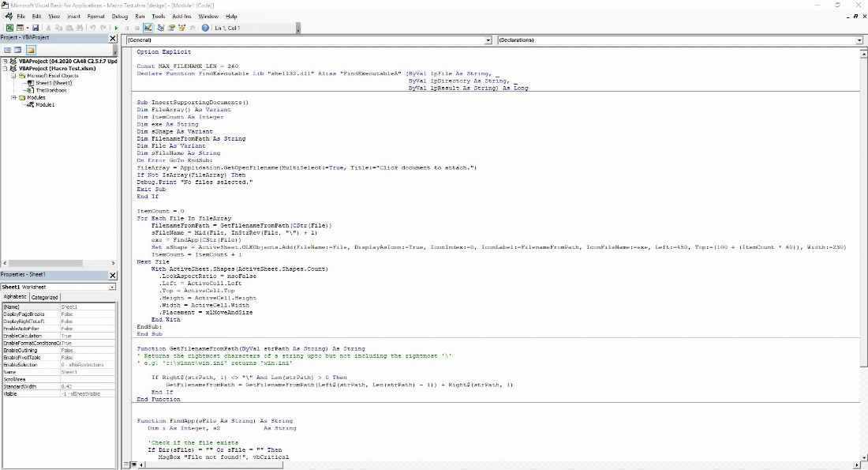Image resolution: width=868 pixels, height=470 pixels.
Task: Toggle Folders view in Project Explorer
Action: click(x=31, y=50)
